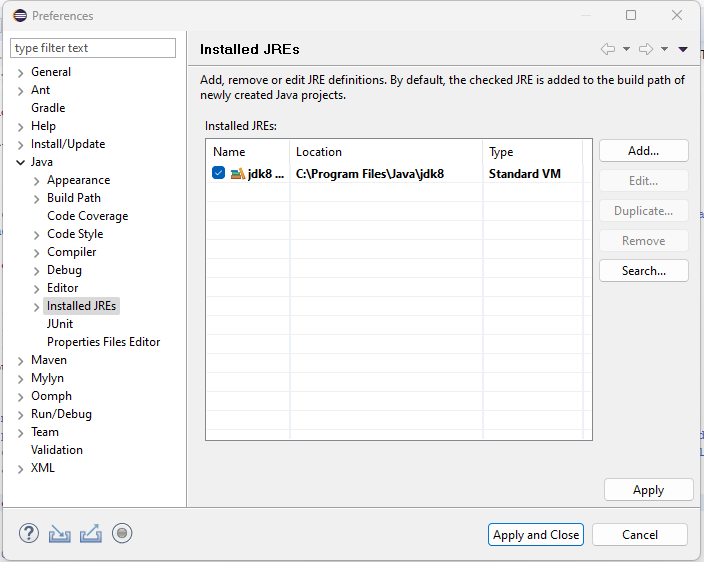Open the back history dropdown arrow
The width and height of the screenshot is (704, 562).
(x=626, y=49)
